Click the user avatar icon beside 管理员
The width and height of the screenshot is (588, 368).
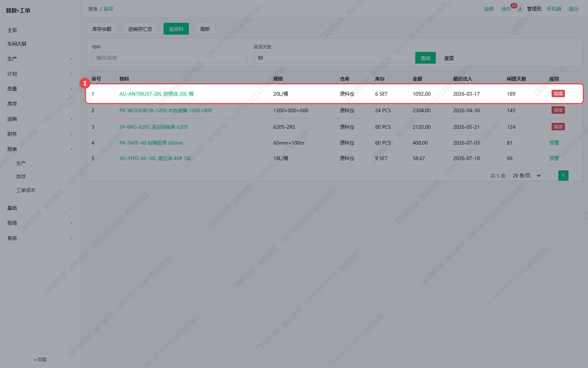point(520,9)
